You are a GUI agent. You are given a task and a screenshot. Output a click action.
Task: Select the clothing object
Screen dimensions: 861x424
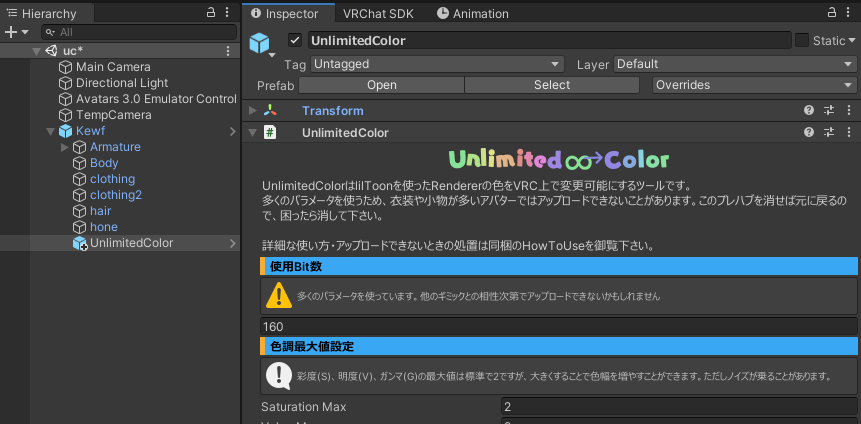(113, 178)
